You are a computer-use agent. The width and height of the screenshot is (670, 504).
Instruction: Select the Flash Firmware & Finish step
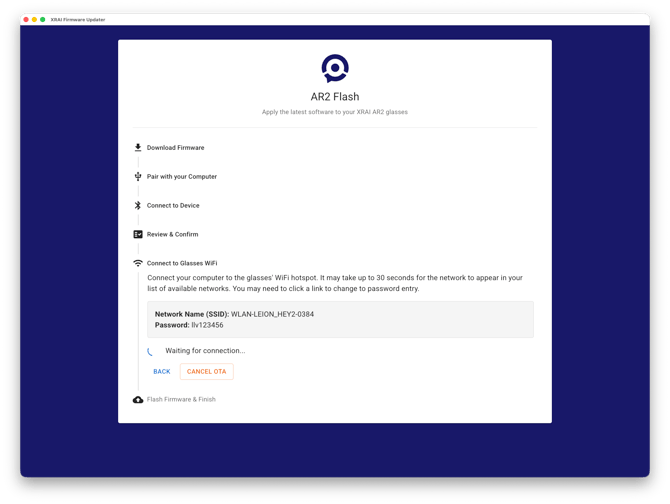pyautogui.click(x=181, y=399)
